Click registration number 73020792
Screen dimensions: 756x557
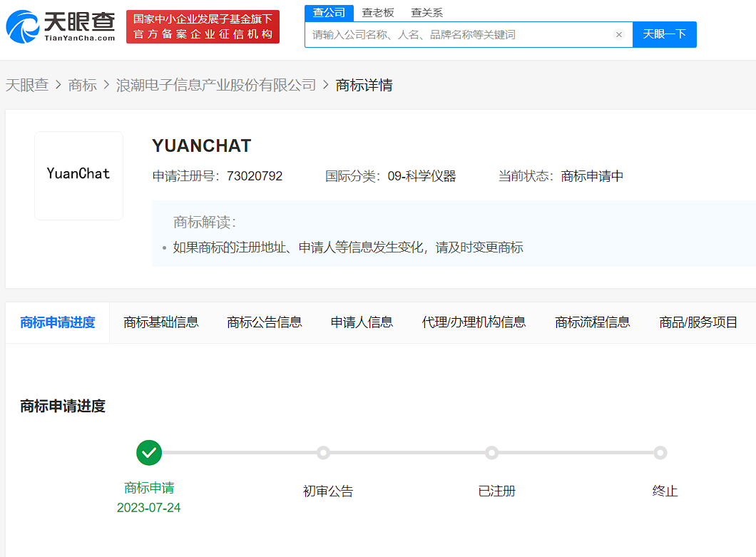point(255,176)
